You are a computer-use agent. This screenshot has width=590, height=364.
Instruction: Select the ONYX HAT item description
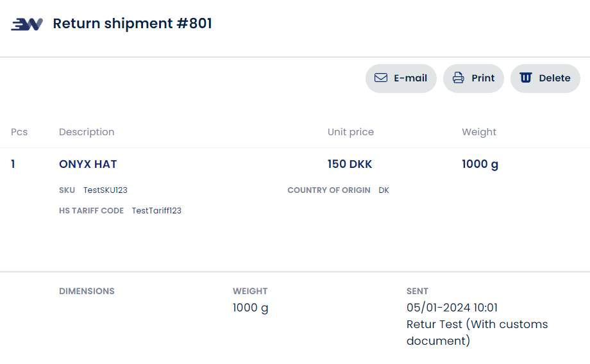point(88,164)
